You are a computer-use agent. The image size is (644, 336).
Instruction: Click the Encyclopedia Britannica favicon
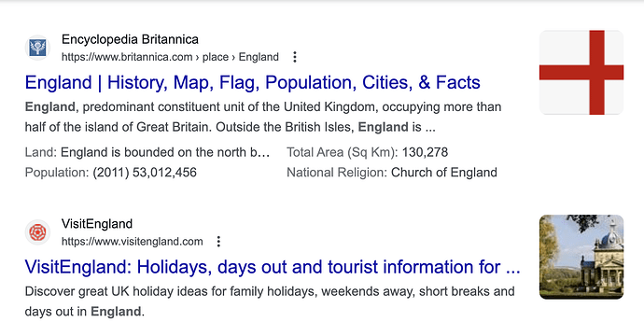(x=37, y=48)
